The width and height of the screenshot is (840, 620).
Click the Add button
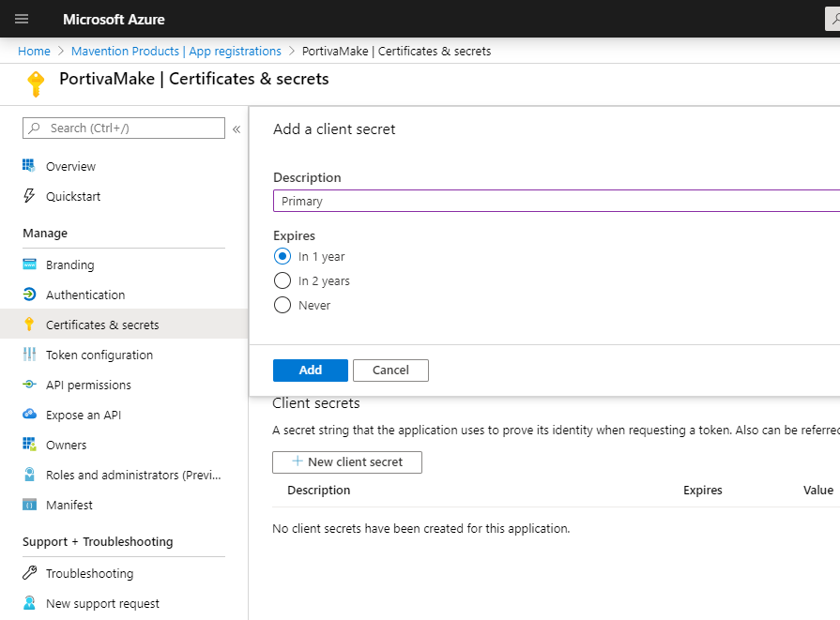310,370
